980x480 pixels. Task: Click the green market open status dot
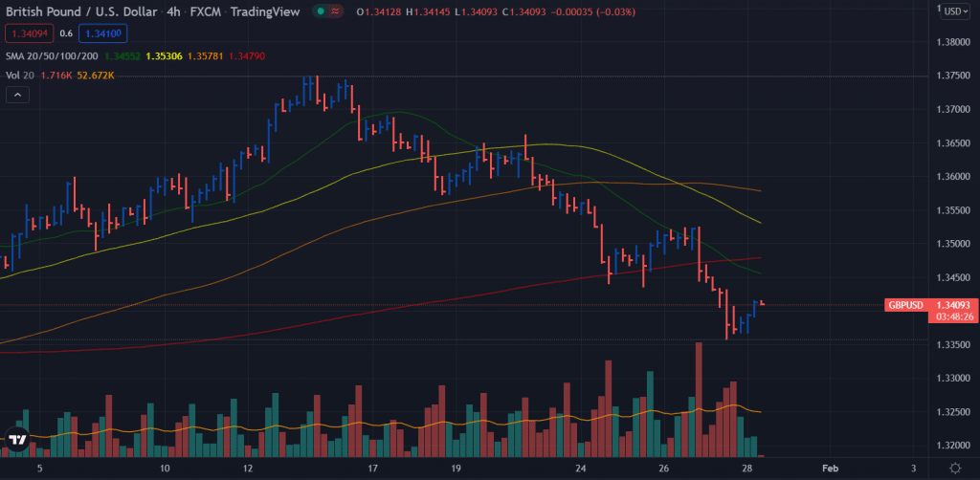pyautogui.click(x=321, y=11)
